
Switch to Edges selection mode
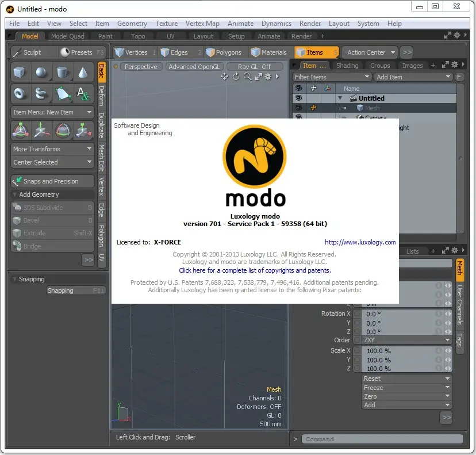(180, 52)
